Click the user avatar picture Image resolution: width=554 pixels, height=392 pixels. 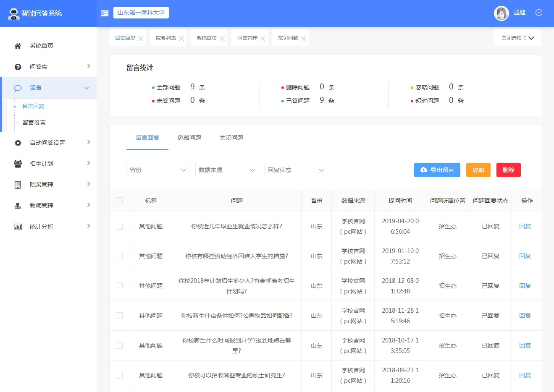tap(501, 13)
